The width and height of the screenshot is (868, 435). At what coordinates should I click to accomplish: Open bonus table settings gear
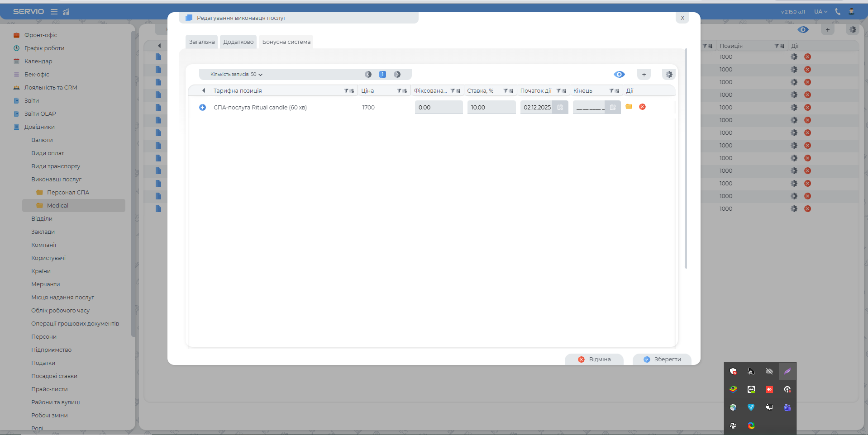pyautogui.click(x=669, y=74)
